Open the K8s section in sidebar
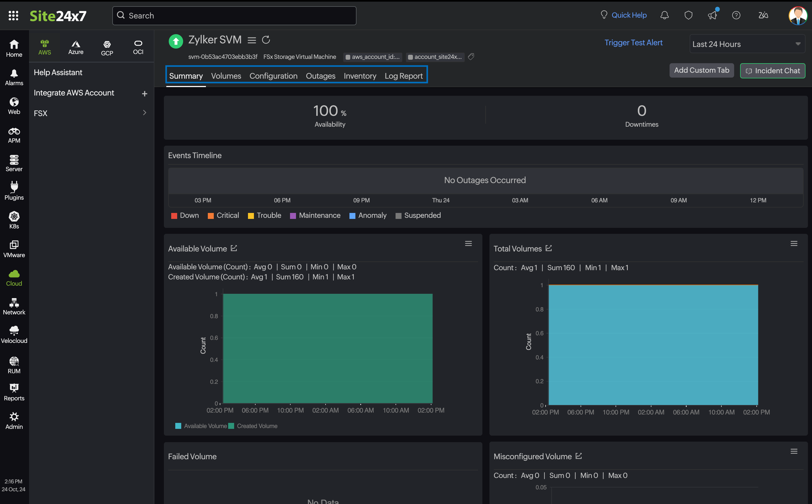 14,220
